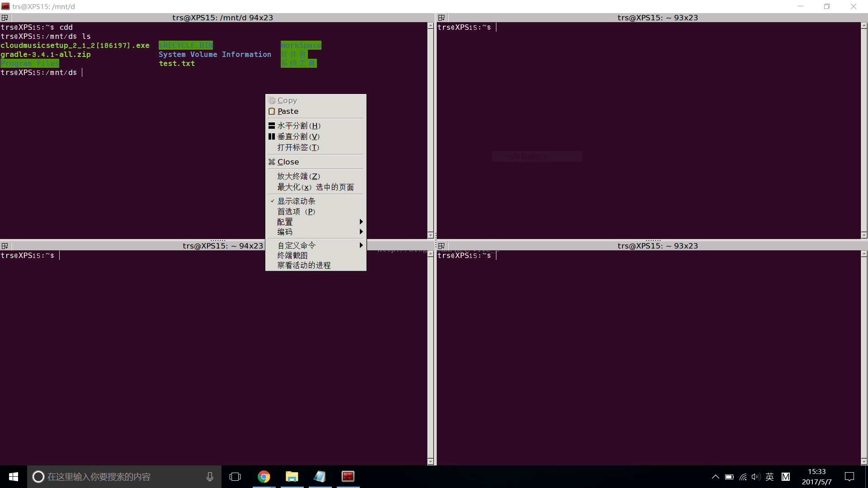This screenshot has width=868, height=488.
Task: Check the battery status icon
Action: [729, 477]
